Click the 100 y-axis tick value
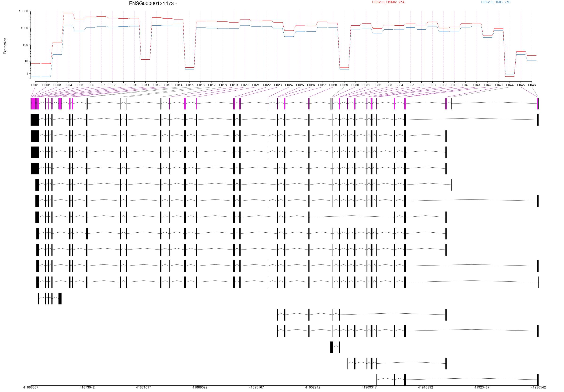This screenshot has width=564, height=392. (25, 45)
